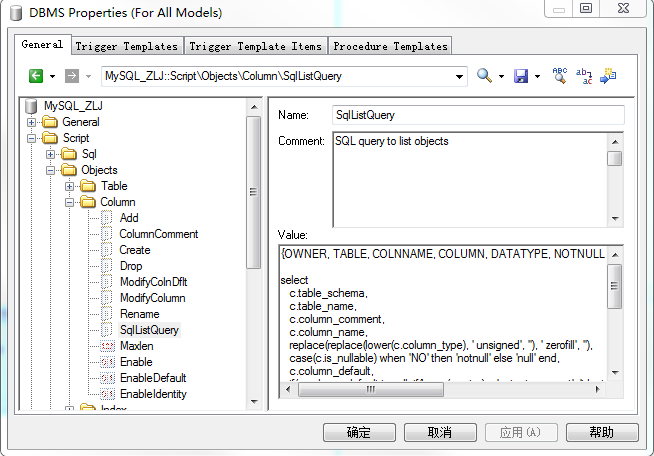Click the magnifier Find icon
This screenshot has width=654, height=456.
pyautogui.click(x=484, y=76)
